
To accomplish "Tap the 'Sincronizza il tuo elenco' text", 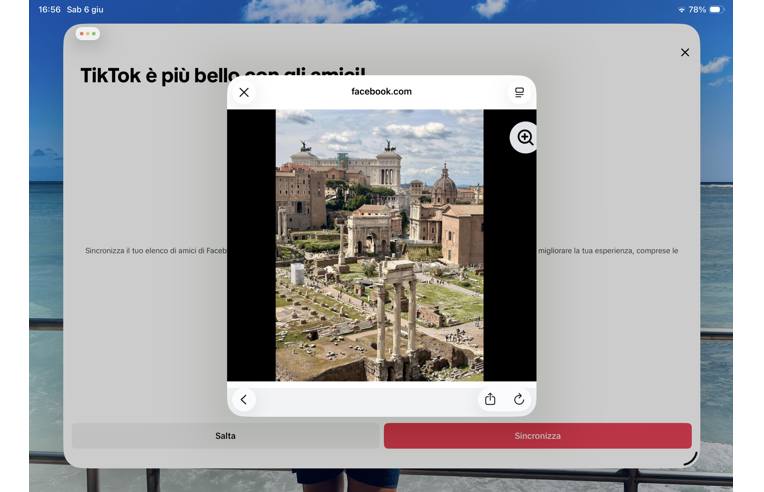I will [156, 251].
